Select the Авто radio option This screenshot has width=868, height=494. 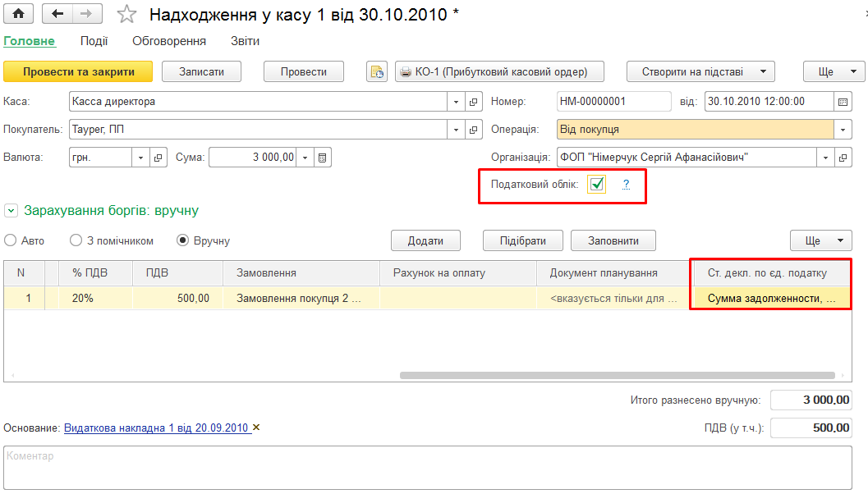pos(11,240)
